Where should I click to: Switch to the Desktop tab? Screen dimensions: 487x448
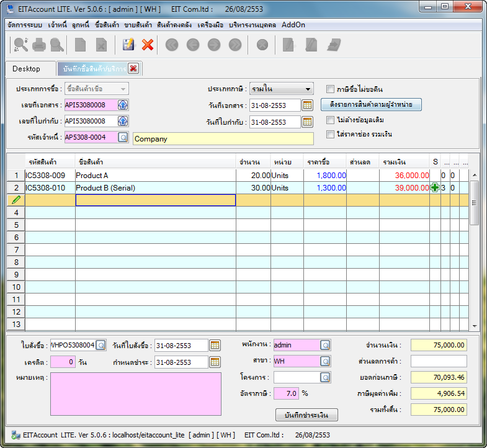point(26,68)
